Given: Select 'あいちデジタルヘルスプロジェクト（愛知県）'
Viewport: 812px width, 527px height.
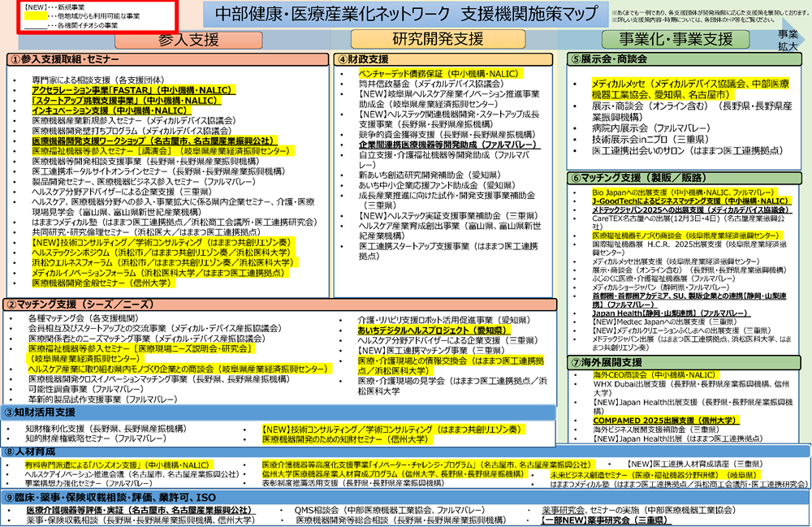Looking at the screenshot, I should (433, 330).
